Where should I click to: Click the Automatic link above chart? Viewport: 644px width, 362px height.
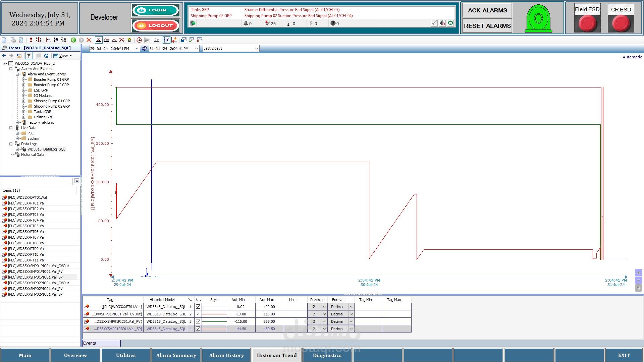[x=632, y=57]
